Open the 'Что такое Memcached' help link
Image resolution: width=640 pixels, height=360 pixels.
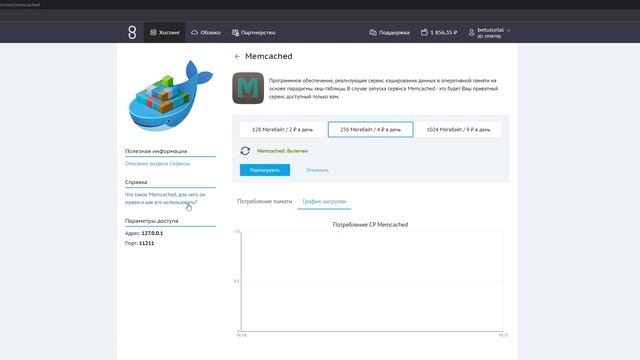tap(165, 198)
